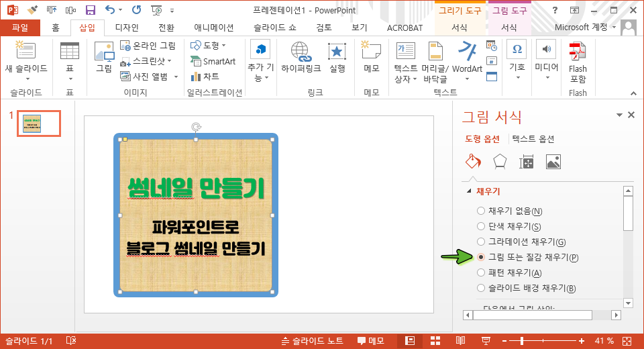Click the 스크린샷 screenshot button
The width and height of the screenshot is (644, 349).
[143, 61]
